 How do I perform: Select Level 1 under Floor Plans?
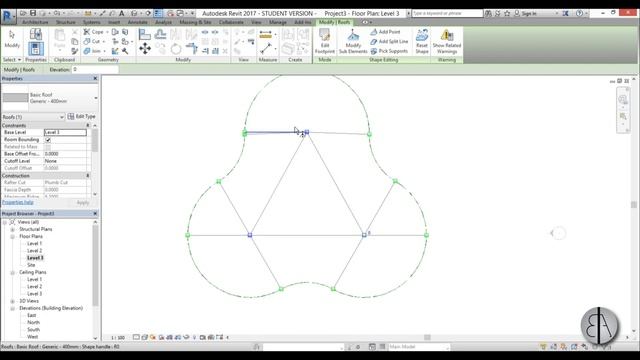[34, 244]
